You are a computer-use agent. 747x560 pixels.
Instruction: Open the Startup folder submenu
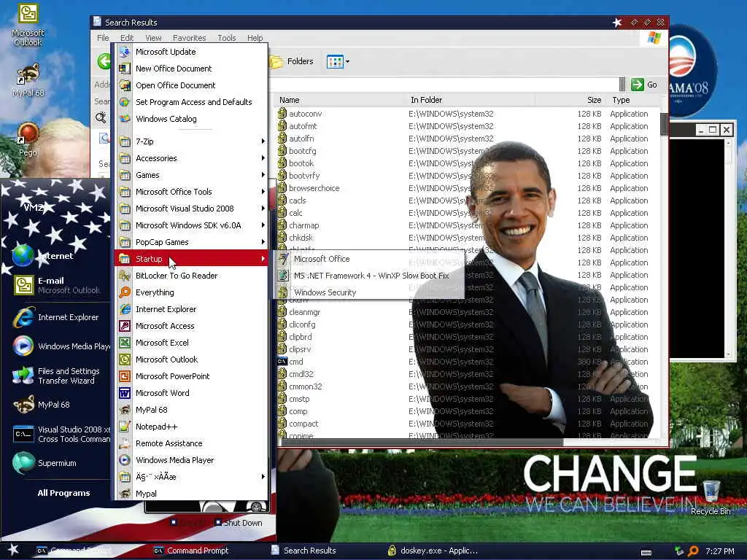point(190,259)
